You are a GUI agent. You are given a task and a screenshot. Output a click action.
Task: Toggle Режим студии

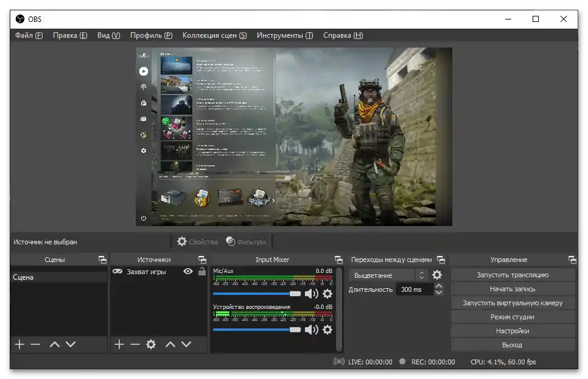tap(513, 317)
